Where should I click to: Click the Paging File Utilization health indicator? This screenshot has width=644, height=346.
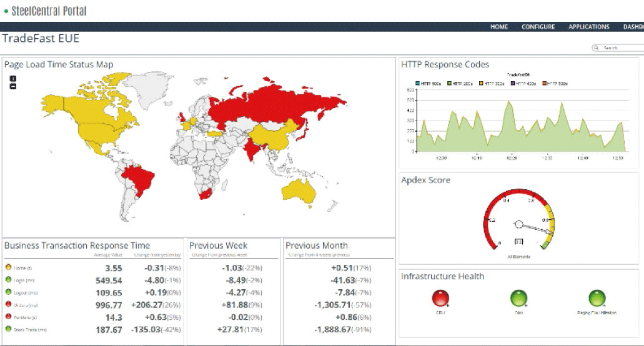coord(597,298)
